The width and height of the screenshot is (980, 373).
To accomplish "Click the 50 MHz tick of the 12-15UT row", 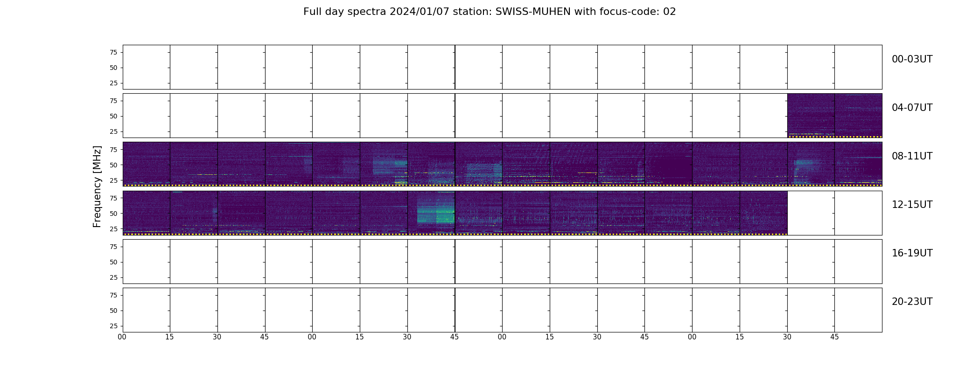I will [x=113, y=213].
